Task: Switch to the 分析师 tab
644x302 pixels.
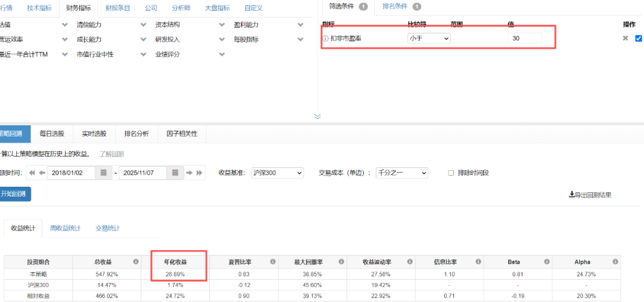Action: (x=181, y=8)
